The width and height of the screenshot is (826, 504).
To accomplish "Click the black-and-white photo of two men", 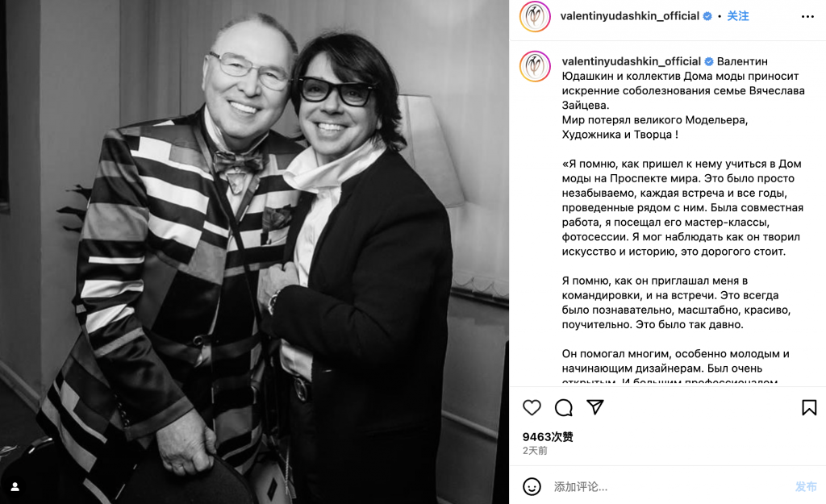I will (254, 252).
